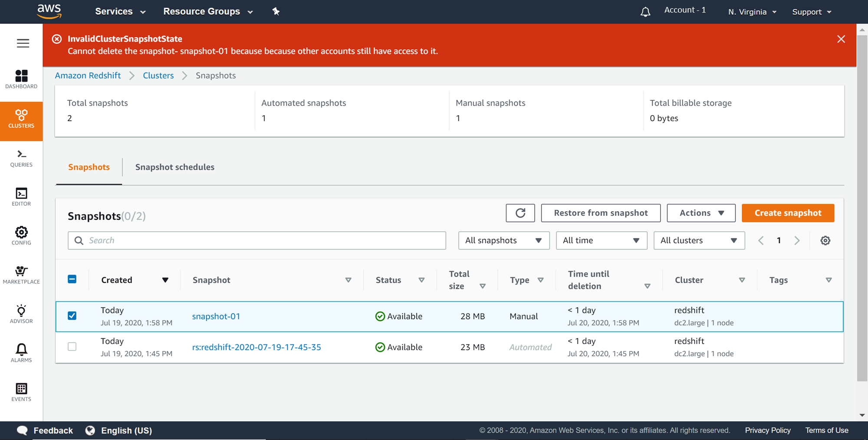Toggle the select-all header checkbox
The width and height of the screenshot is (868, 440).
click(72, 279)
